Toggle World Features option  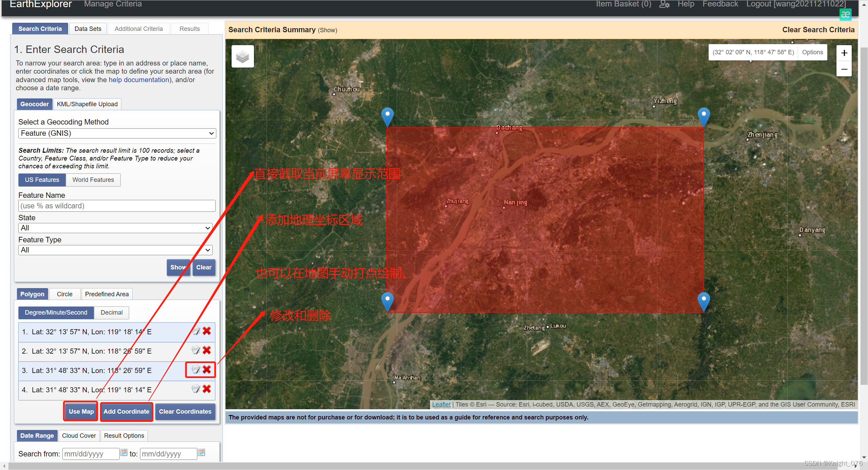[93, 180]
